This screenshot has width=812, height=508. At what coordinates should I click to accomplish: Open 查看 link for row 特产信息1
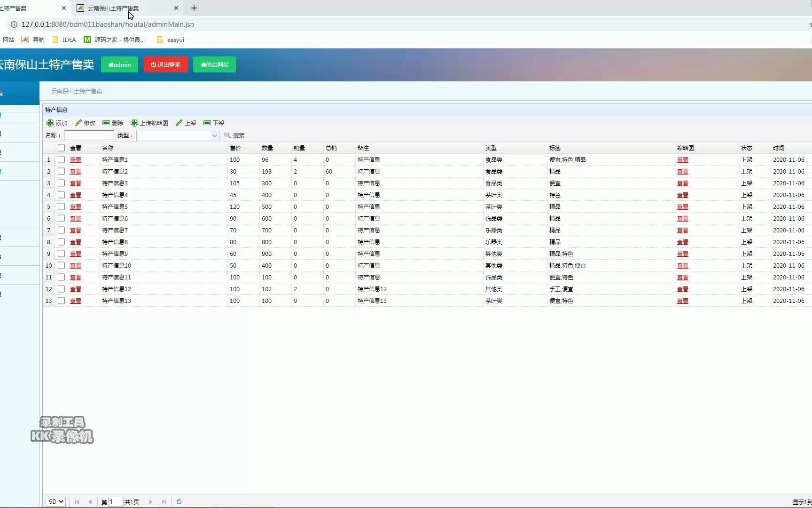[x=76, y=160]
